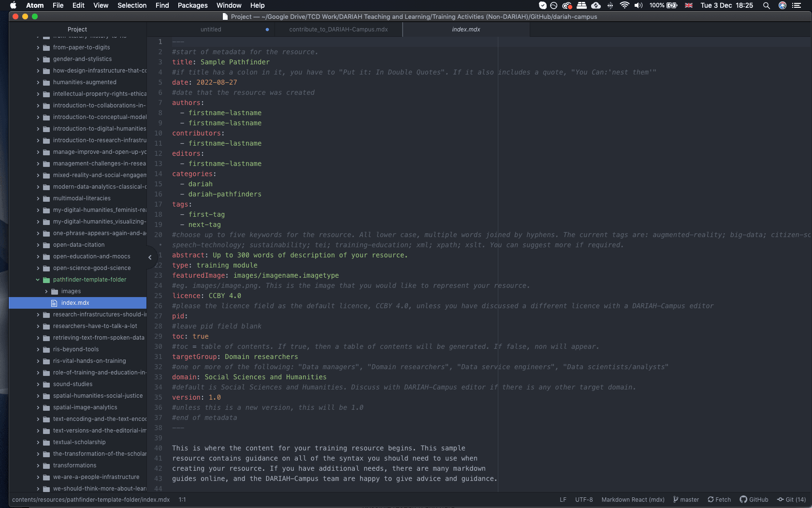The width and height of the screenshot is (812, 508).
Task: Click the LF line-ending button
Action: coord(563,499)
